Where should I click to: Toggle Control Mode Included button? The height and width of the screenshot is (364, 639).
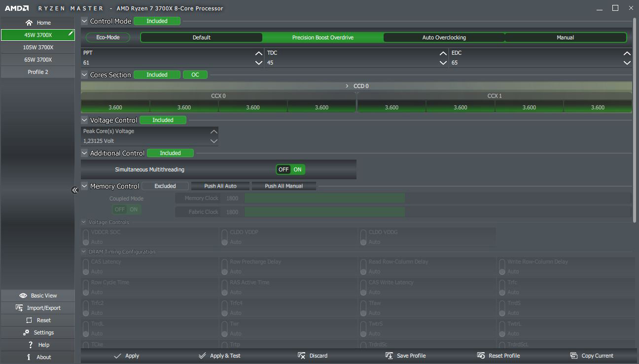click(x=157, y=21)
